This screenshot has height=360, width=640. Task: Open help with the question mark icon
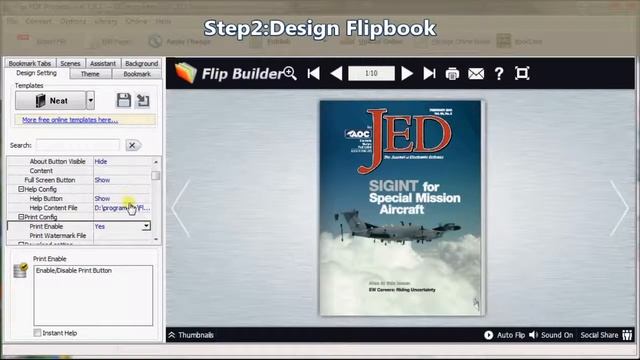(499, 73)
